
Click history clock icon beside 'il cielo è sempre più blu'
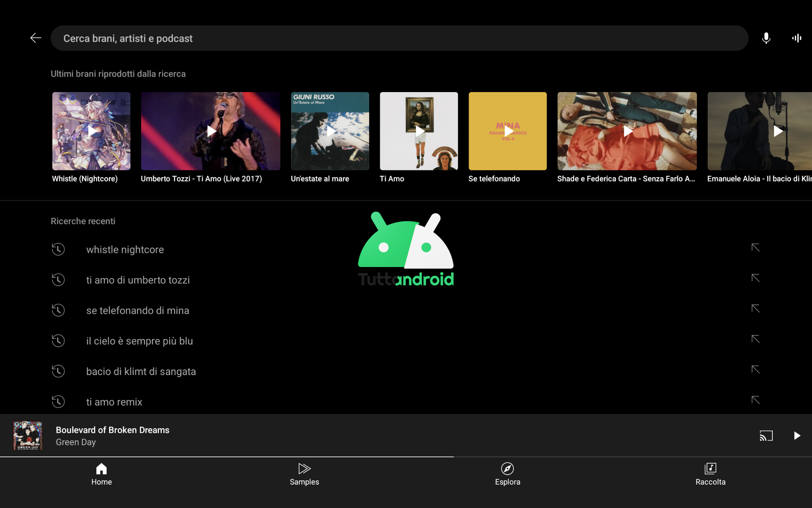tap(58, 341)
